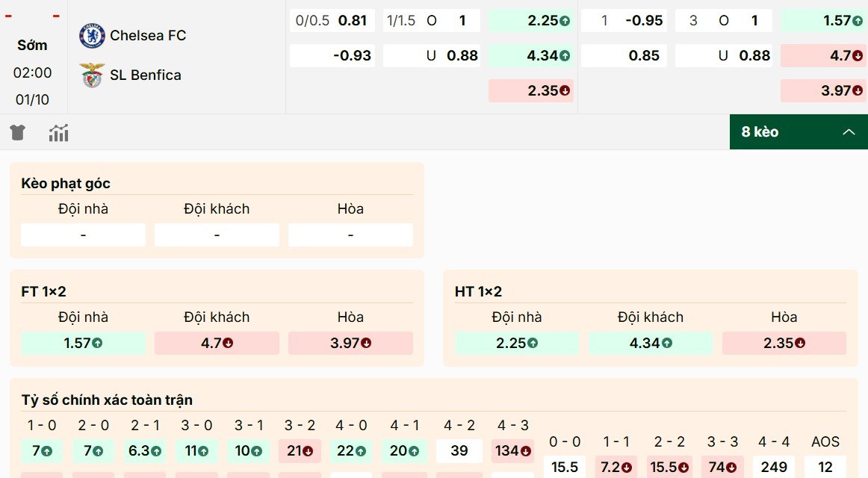Pick HT 1×2 home odds 2.25
Screen dimensions: 868x478
pos(517,344)
